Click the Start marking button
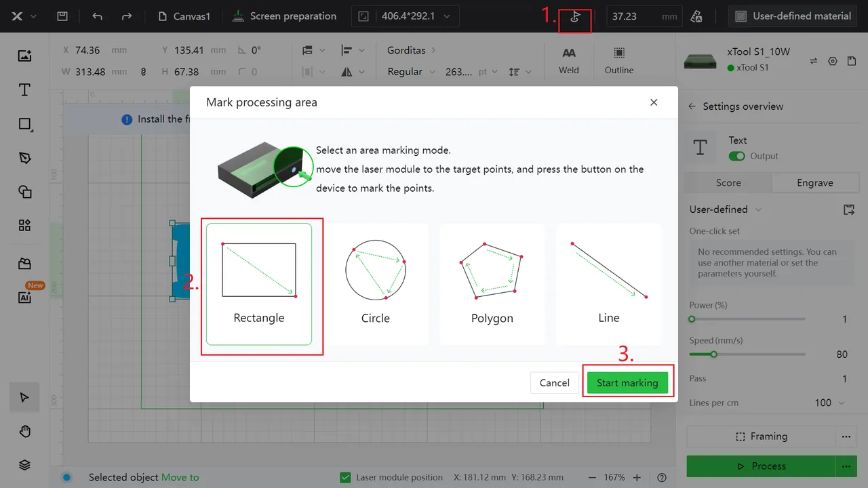 (627, 383)
